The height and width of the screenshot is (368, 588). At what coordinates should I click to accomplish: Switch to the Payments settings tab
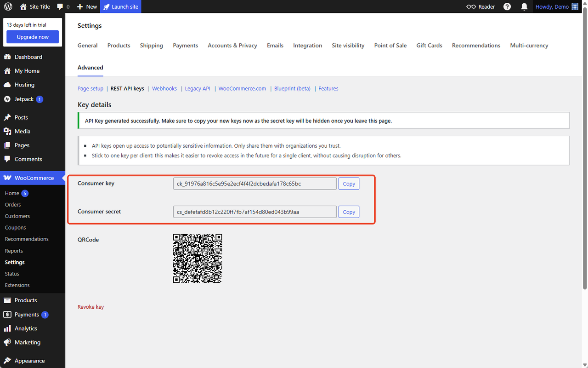point(185,46)
